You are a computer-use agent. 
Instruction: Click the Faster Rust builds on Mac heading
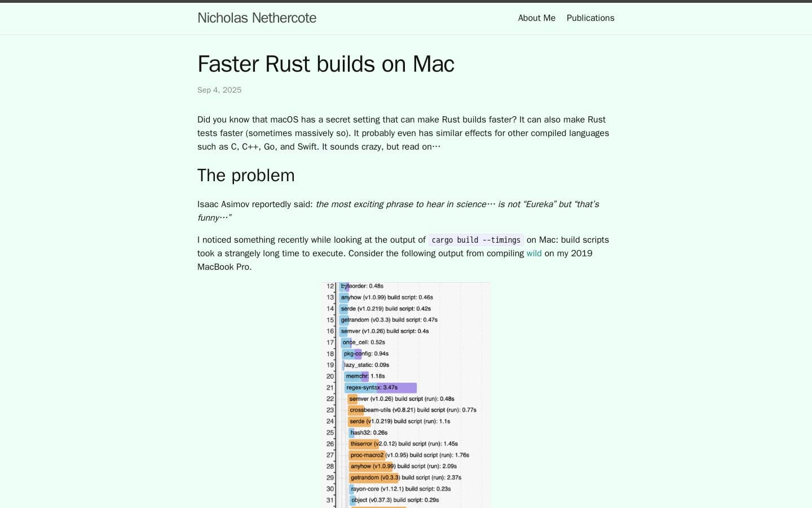pos(325,64)
